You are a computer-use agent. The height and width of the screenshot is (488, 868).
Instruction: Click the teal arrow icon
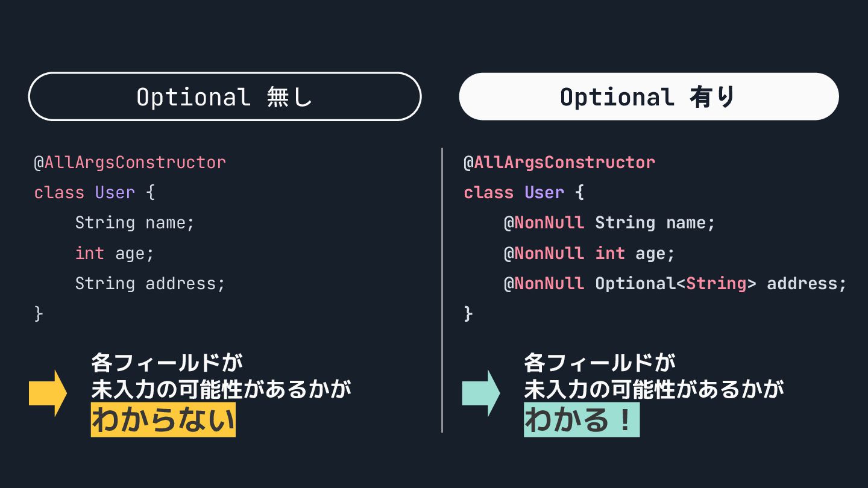481,393
